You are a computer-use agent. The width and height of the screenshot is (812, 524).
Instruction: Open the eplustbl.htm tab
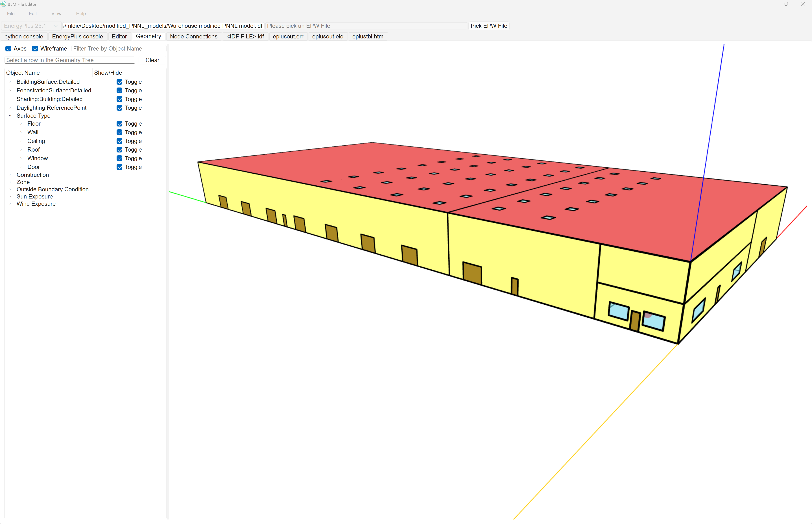coord(368,36)
